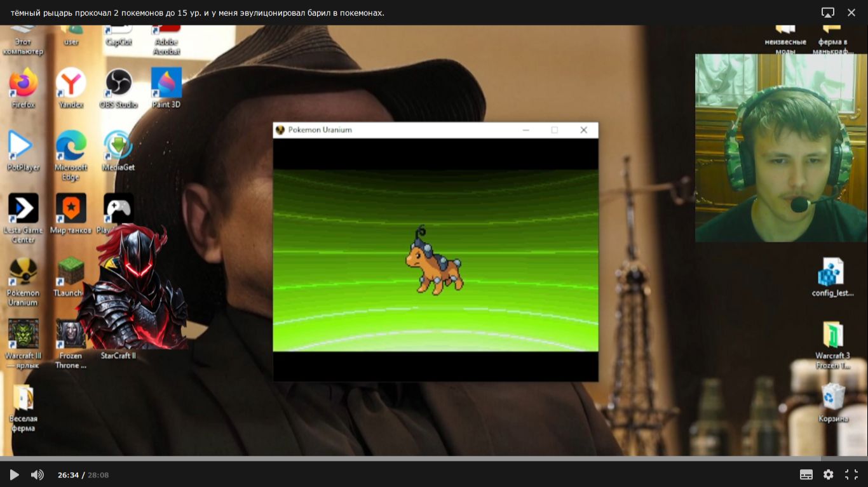This screenshot has width=868, height=487.
Task: Close the Pokemon Uranium window
Action: pos(584,130)
